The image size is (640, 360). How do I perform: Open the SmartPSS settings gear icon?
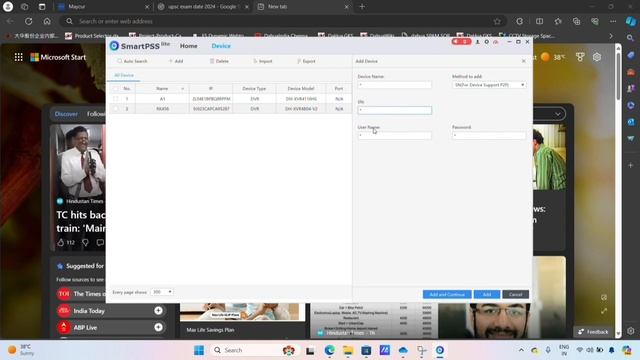click(x=487, y=42)
